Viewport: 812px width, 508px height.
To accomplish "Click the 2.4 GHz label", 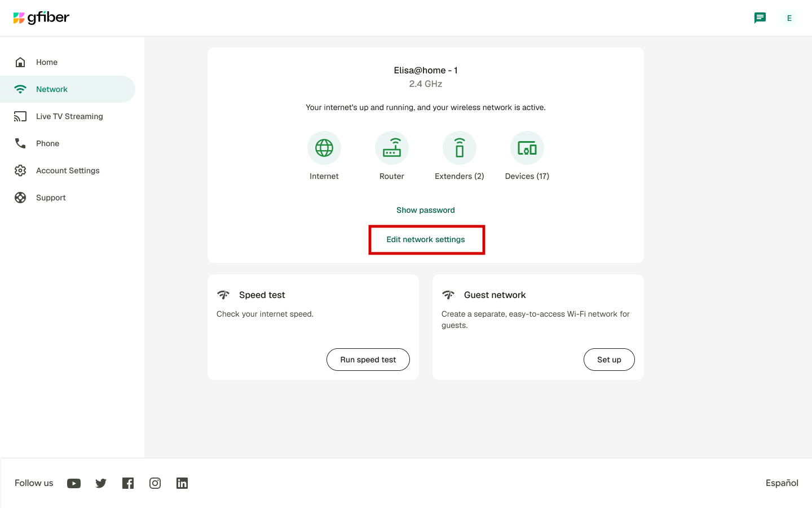I will point(426,84).
